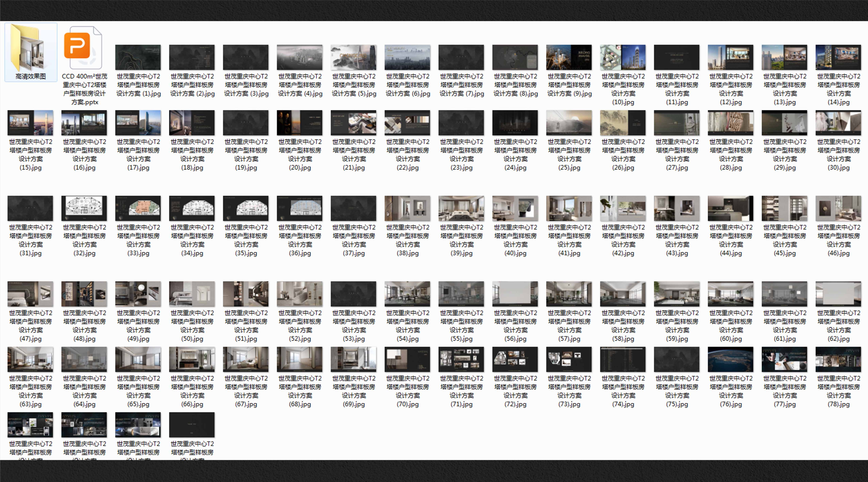Click bedroom image 设计方案 (47).jpg
The width and height of the screenshot is (868, 482).
30,294
